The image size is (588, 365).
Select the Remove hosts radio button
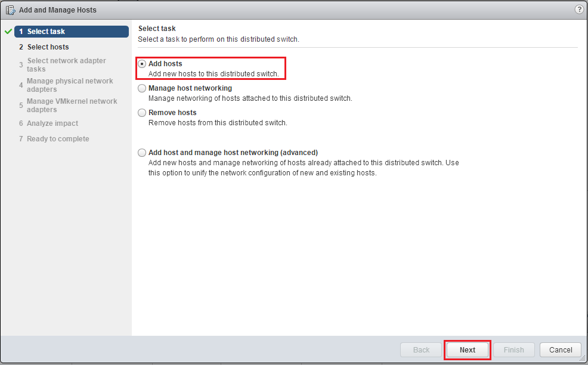pyautogui.click(x=142, y=113)
